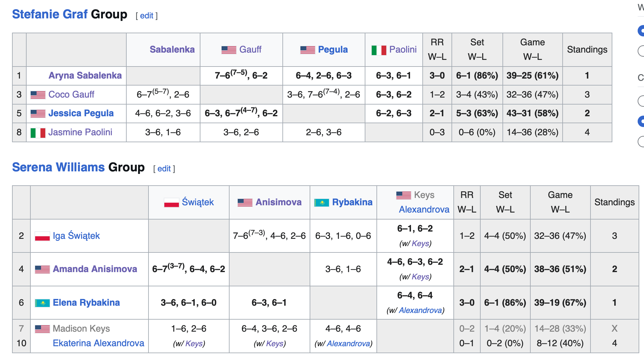644x363 pixels.
Task: Edit the Serena Williams Group section
Action: 164,169
